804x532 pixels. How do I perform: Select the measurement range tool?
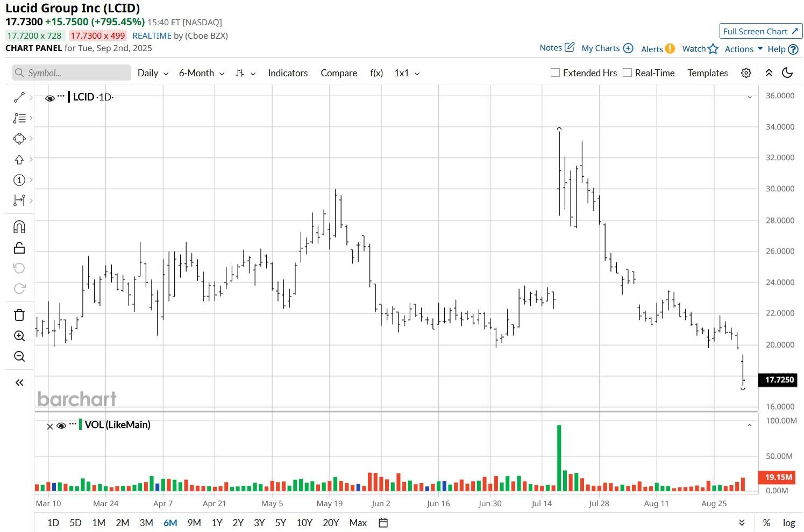point(19,200)
